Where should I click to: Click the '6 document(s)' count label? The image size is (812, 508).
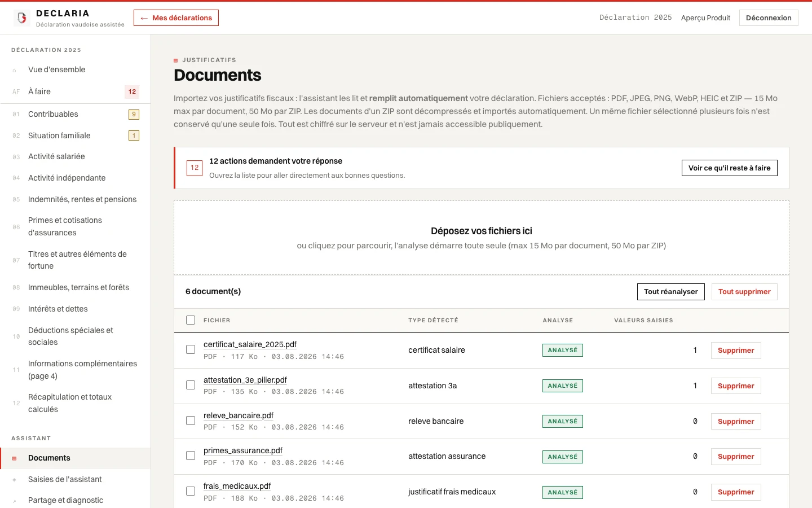[213, 291]
